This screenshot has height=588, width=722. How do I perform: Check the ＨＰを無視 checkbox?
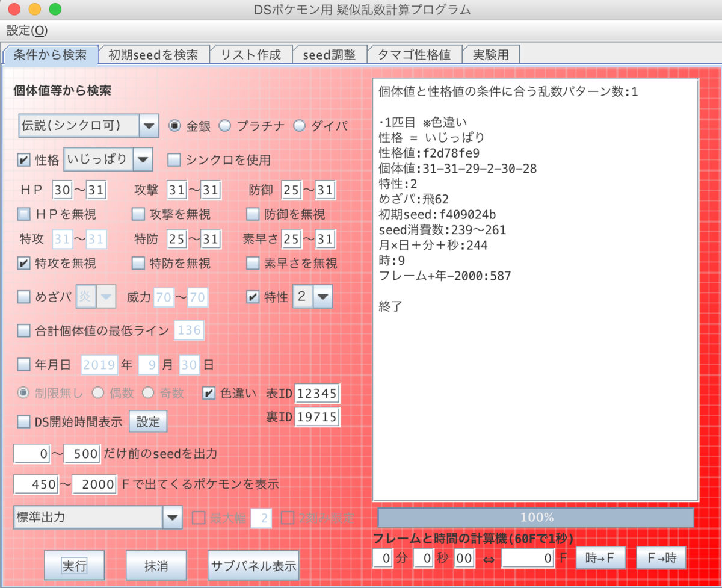pos(23,214)
